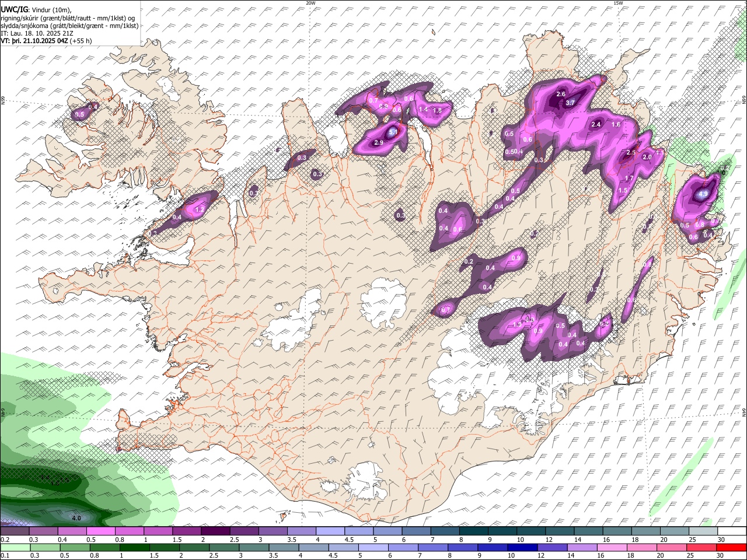Click the 4.9 value on the east coast
747x560 pixels.
point(703,194)
